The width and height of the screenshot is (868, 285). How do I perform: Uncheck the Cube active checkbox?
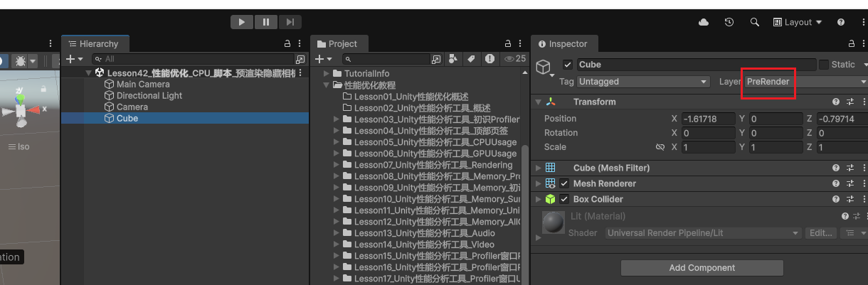click(x=567, y=65)
